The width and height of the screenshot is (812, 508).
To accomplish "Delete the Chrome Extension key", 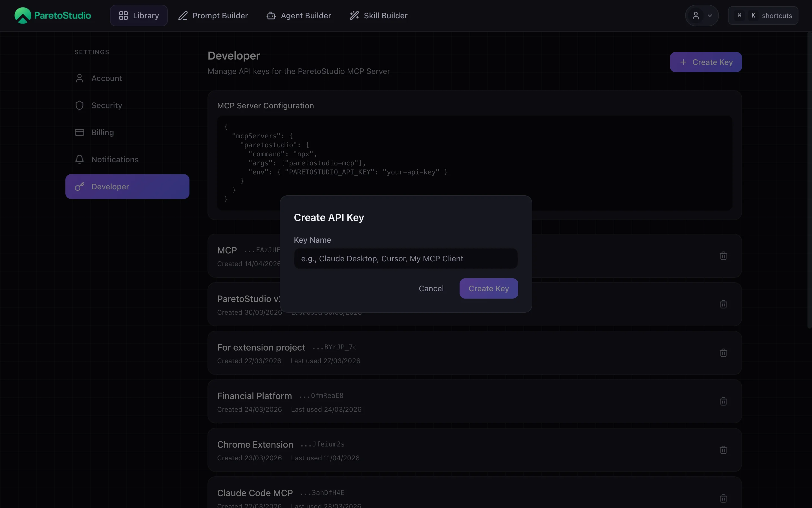I will click(x=723, y=450).
